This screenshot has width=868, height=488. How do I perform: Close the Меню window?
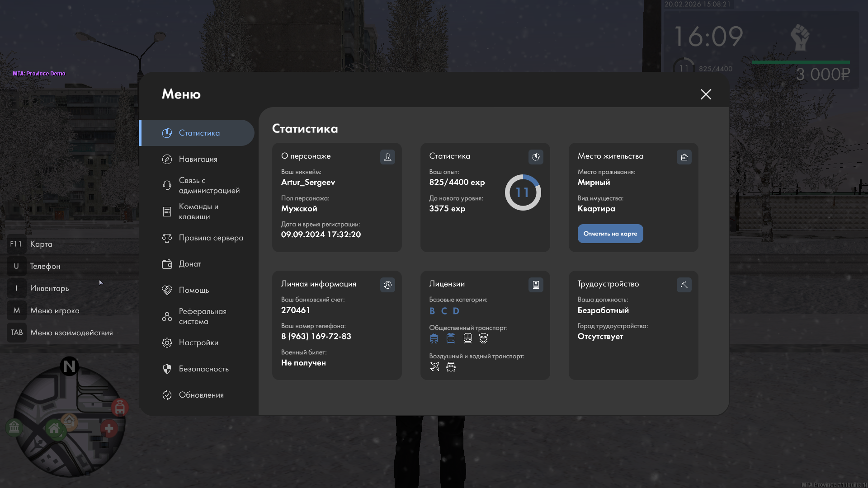(706, 94)
